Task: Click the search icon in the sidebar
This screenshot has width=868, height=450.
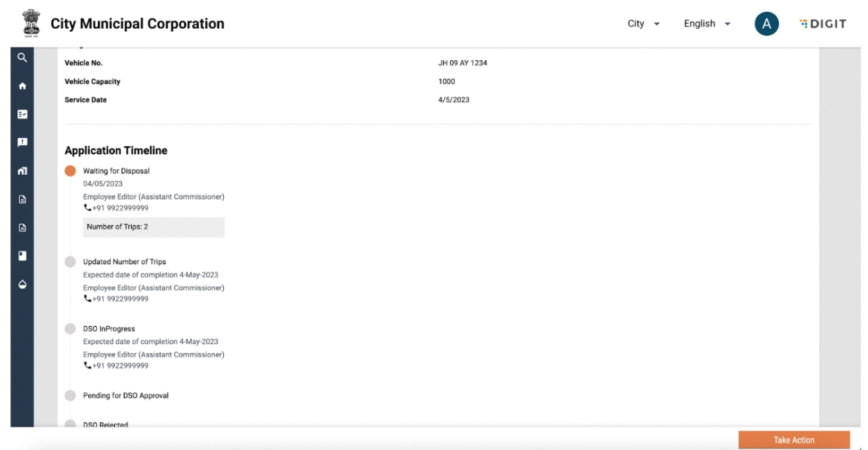Action: point(22,57)
